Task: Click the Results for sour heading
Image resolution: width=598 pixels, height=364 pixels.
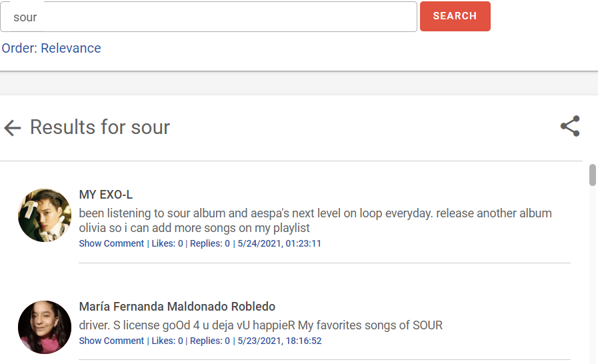Action: (100, 127)
